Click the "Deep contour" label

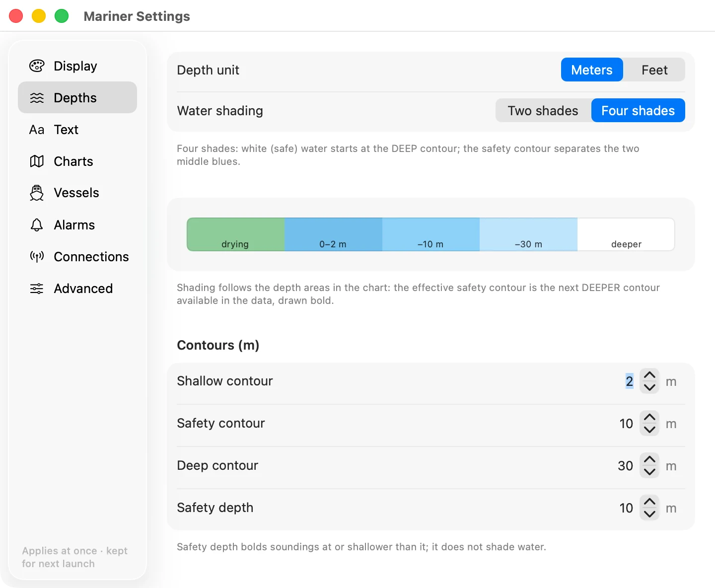coord(217,465)
